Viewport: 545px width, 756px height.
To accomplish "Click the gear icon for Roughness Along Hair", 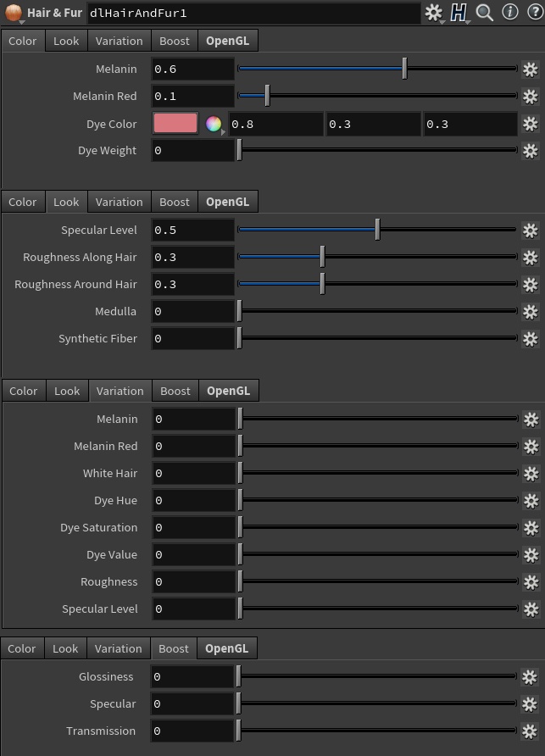I will [530, 258].
